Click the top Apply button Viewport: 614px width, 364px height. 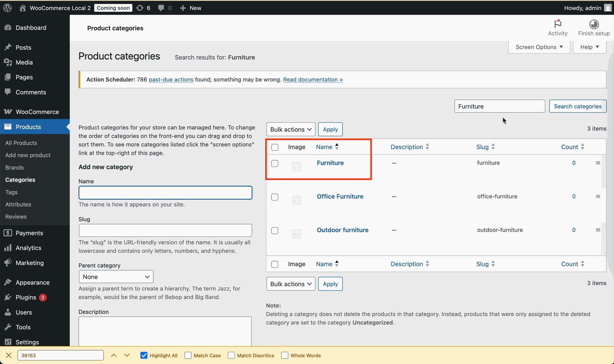pyautogui.click(x=330, y=129)
